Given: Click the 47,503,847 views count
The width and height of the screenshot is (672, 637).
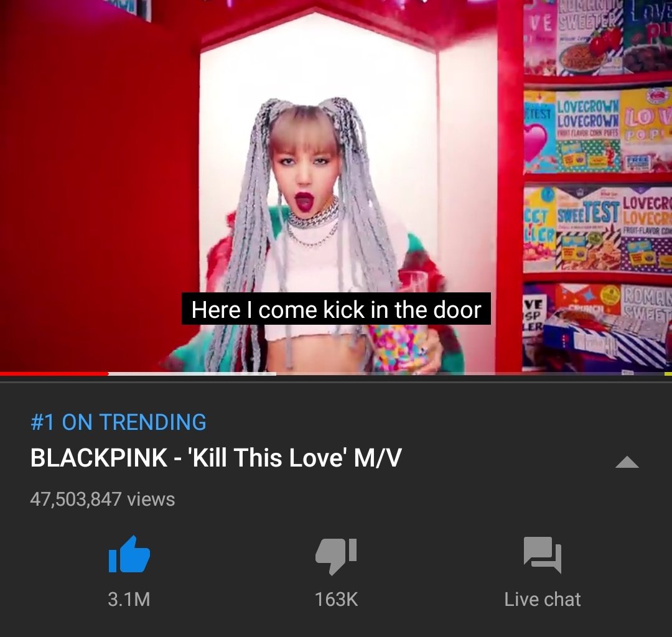Looking at the screenshot, I should pyautogui.click(x=103, y=500).
